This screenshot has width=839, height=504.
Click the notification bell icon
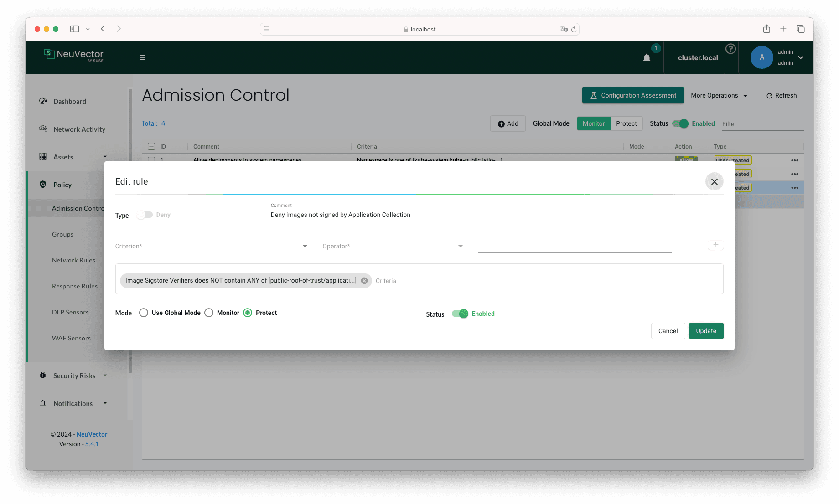pos(647,58)
